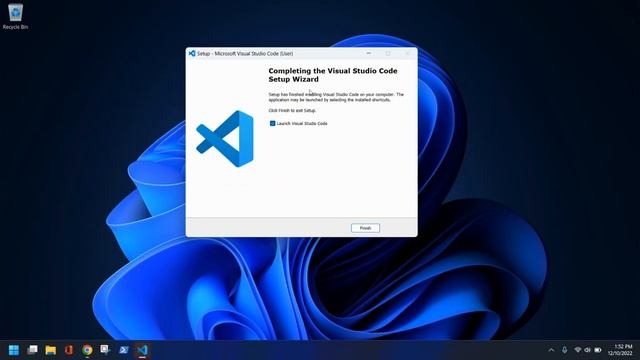Click the VS Code icon in setup title bar
Image resolution: width=640 pixels, height=360 pixels.
coord(192,53)
